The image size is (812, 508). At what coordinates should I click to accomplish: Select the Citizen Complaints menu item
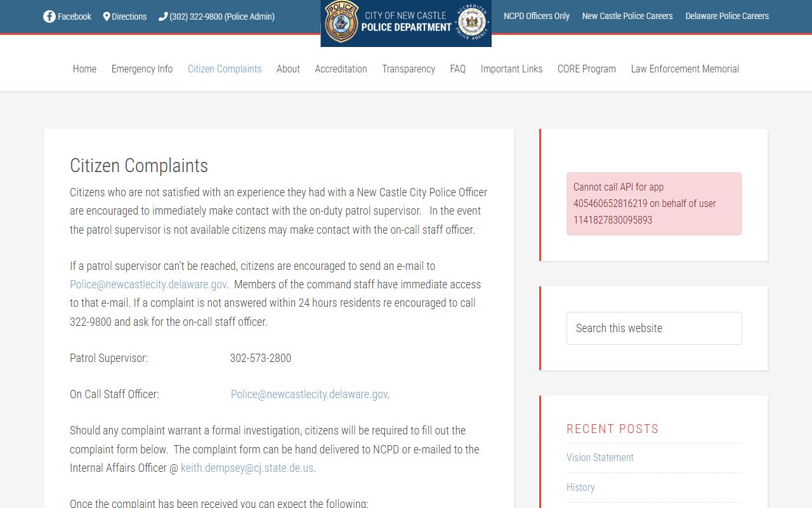tap(225, 69)
